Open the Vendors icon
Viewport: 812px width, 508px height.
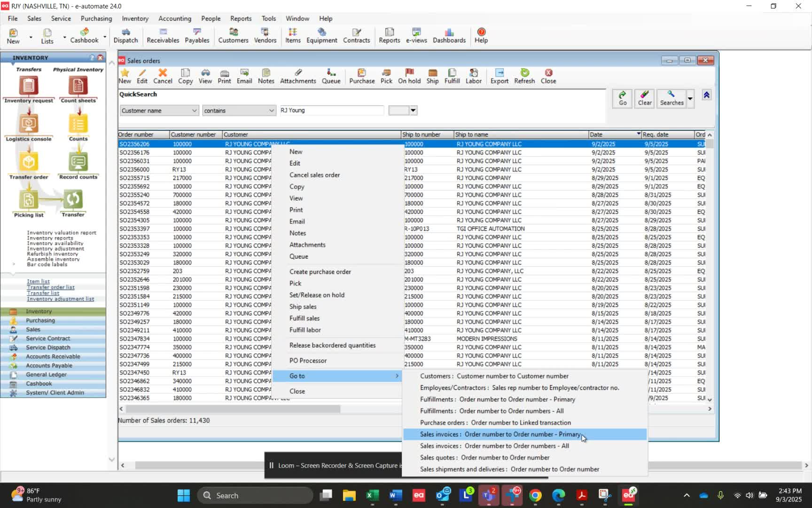click(265, 36)
